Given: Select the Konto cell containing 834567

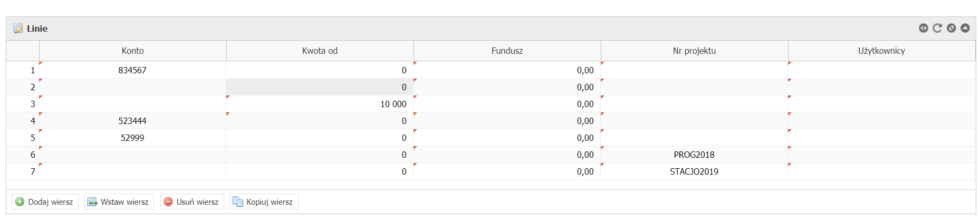Looking at the screenshot, I should pos(132,70).
